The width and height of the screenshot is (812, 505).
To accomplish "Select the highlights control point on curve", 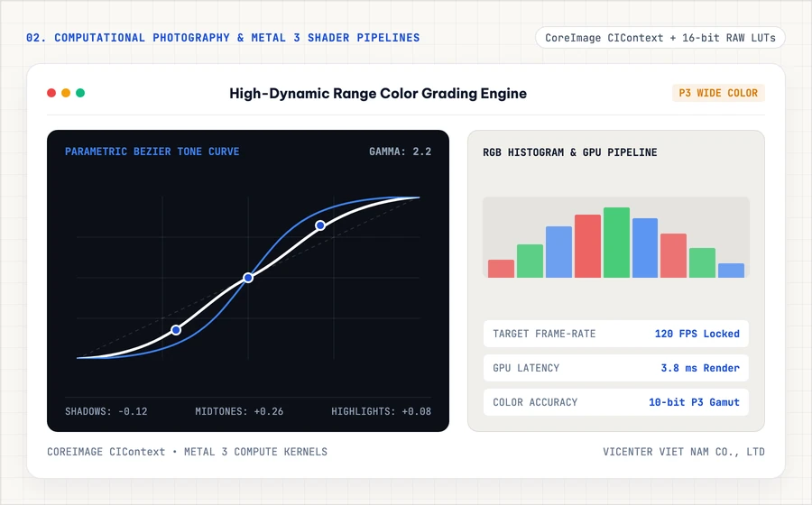I will (320, 225).
